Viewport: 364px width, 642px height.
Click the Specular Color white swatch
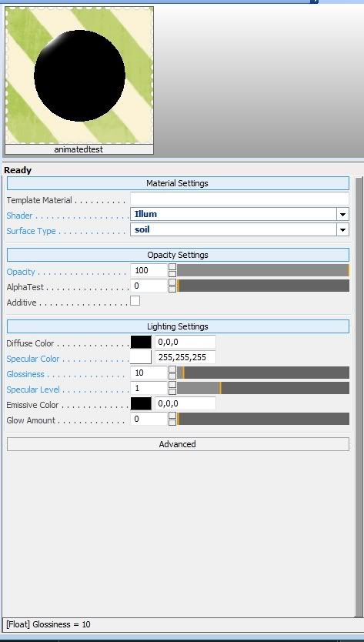141,357
